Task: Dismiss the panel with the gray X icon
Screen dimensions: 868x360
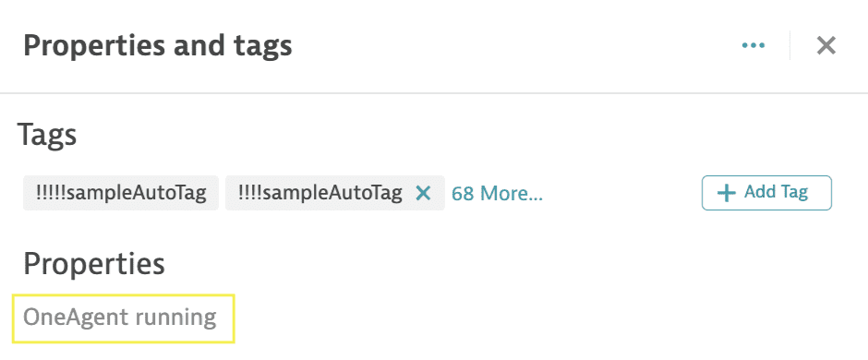Action: (826, 45)
